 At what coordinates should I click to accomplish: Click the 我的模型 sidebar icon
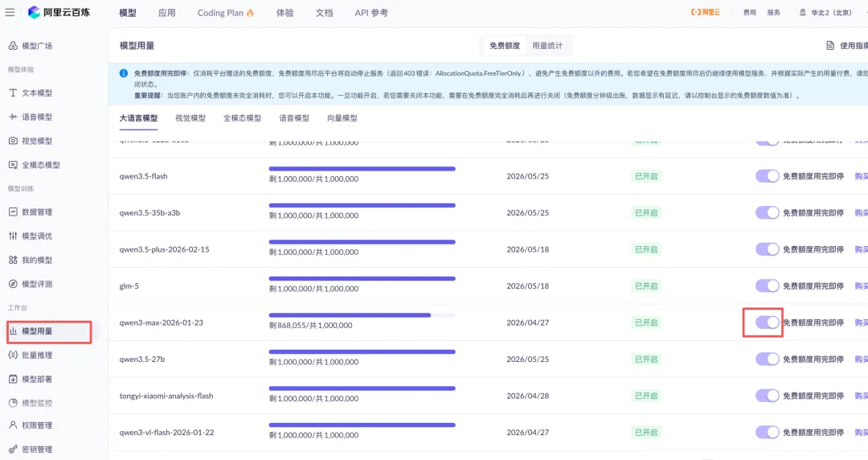[13, 260]
